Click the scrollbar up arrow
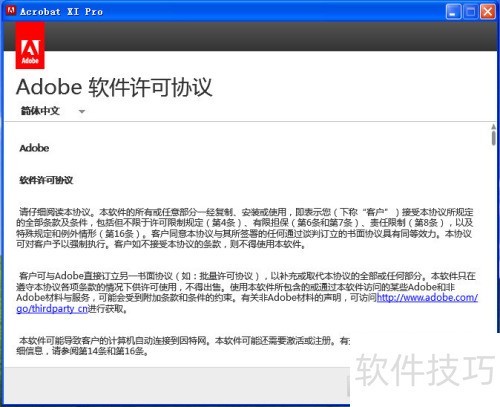 tap(493, 127)
